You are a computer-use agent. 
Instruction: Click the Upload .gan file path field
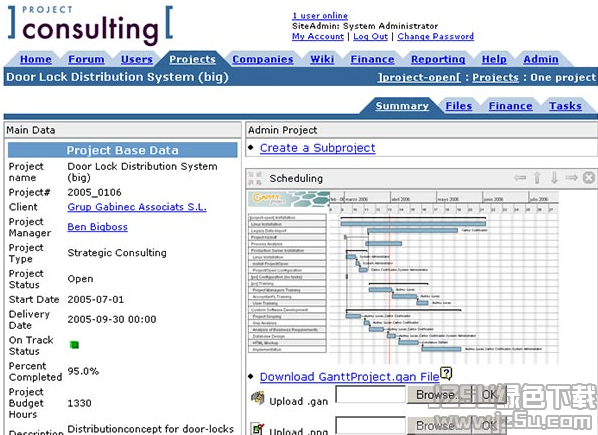[371, 395]
